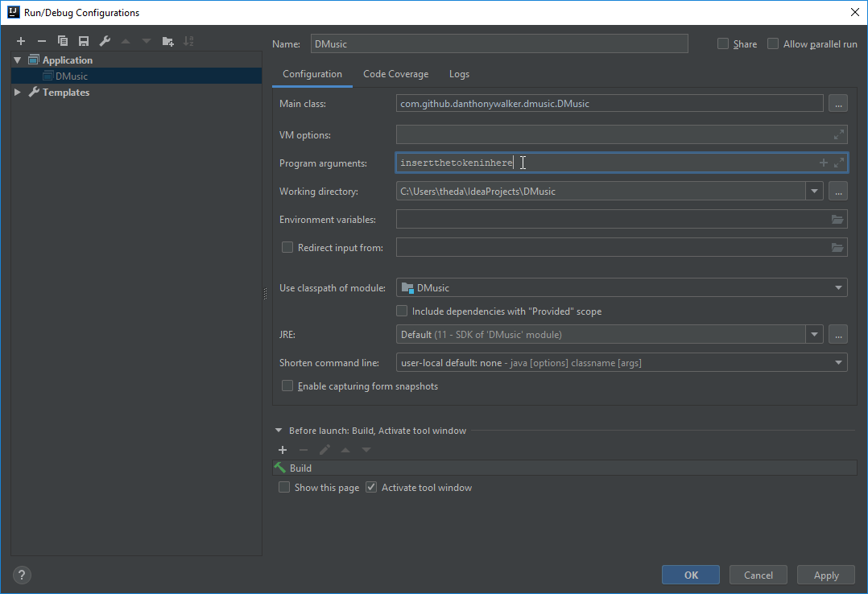
Task: Open Use classpath of module dropdown
Action: click(x=838, y=288)
